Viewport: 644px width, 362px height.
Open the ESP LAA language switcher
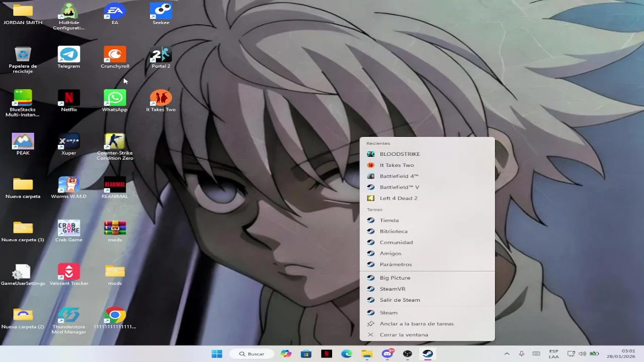(553, 354)
